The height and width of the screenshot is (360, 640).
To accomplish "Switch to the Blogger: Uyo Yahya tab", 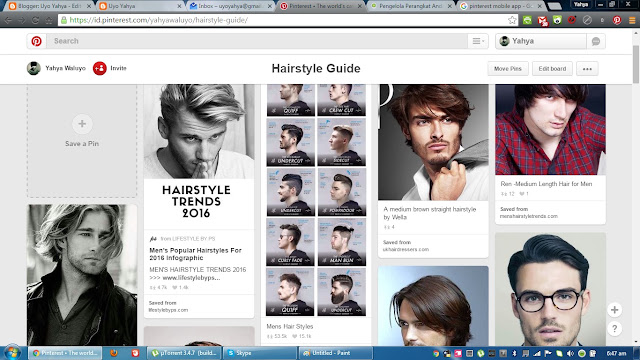I will point(49,6).
